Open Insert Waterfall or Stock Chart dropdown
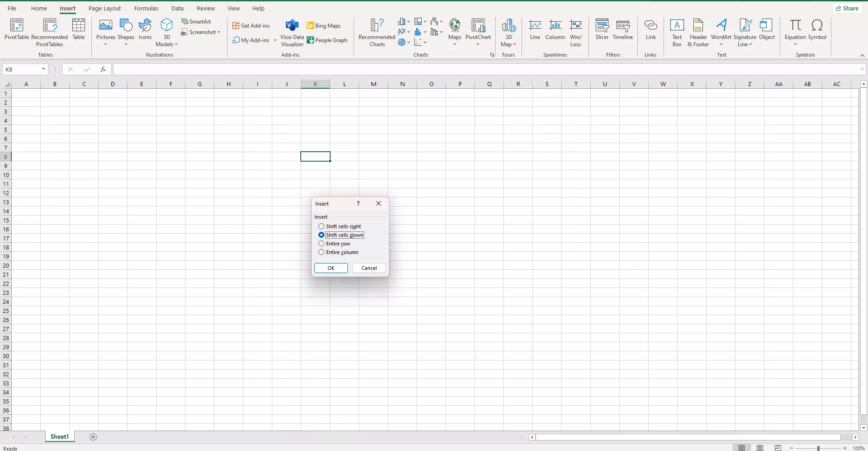 click(x=441, y=21)
